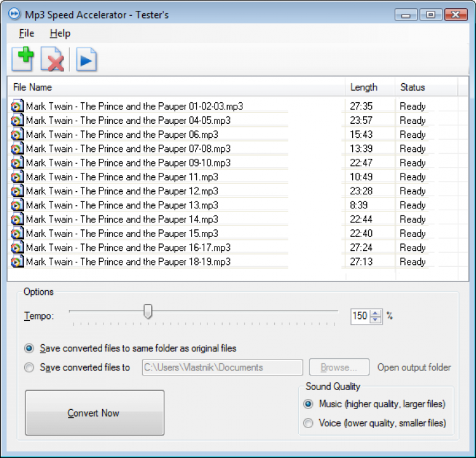Increase tempo with the spinner up arrow

pyautogui.click(x=376, y=313)
